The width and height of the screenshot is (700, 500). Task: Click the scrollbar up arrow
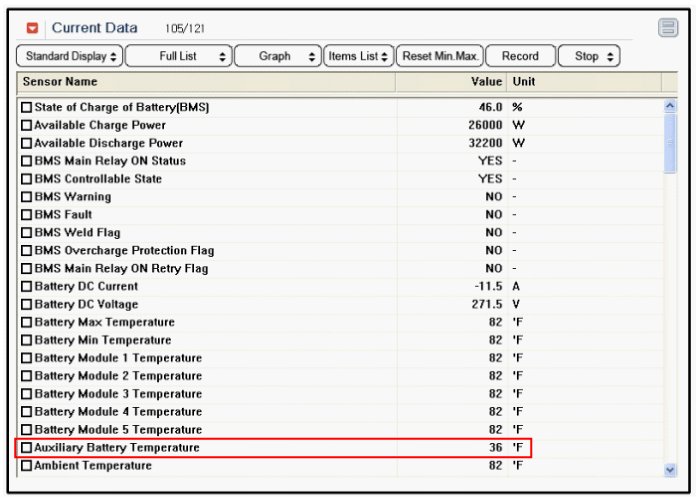(670, 105)
